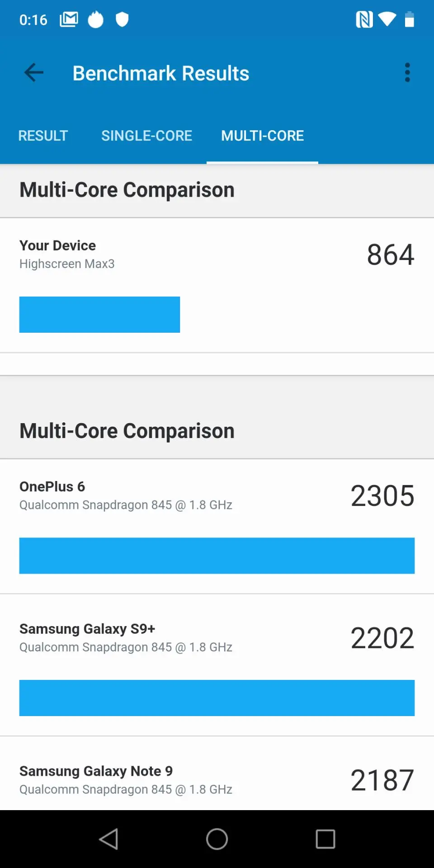Tap the Wi-Fi signal icon

pos(387,19)
